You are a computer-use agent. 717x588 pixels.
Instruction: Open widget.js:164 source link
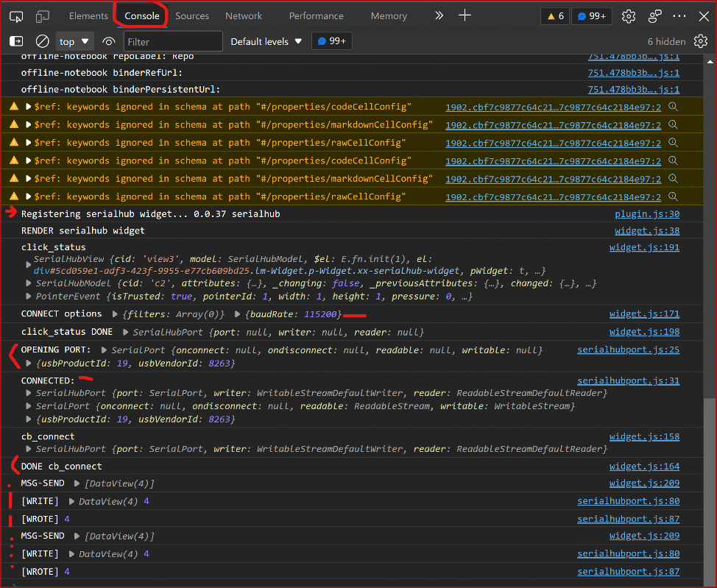[x=644, y=467]
